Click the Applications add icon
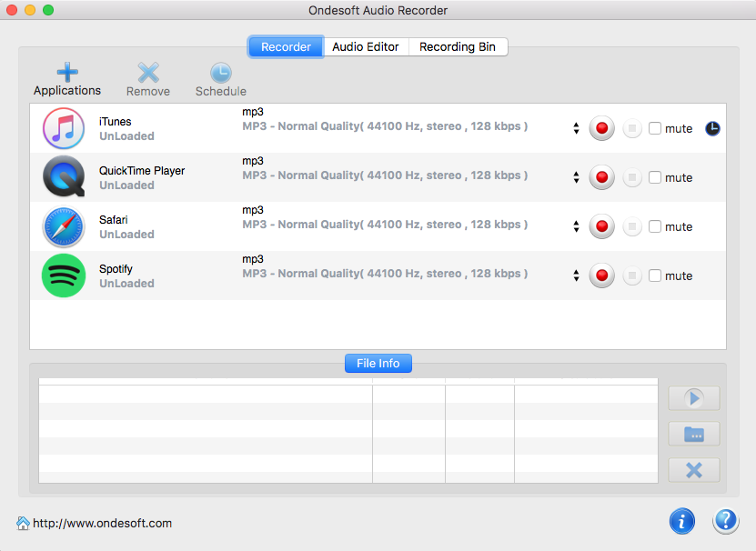Screen dimensions: 756x551 pos(66,71)
